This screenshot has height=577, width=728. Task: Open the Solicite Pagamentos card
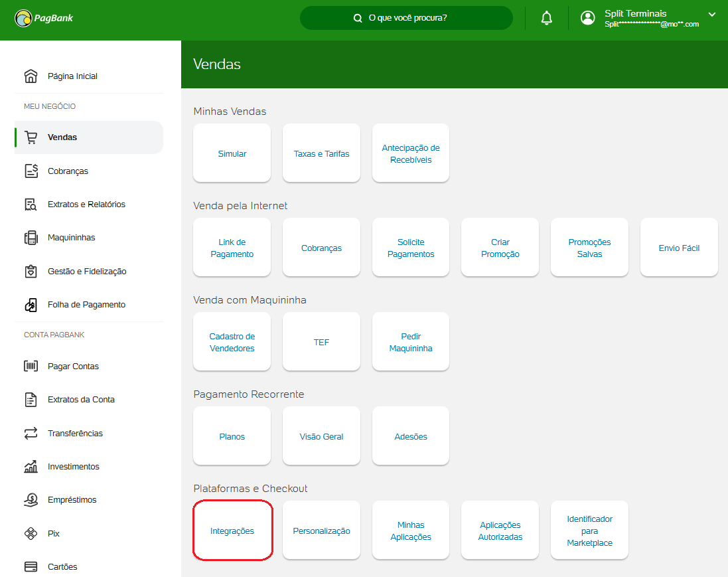coord(410,248)
